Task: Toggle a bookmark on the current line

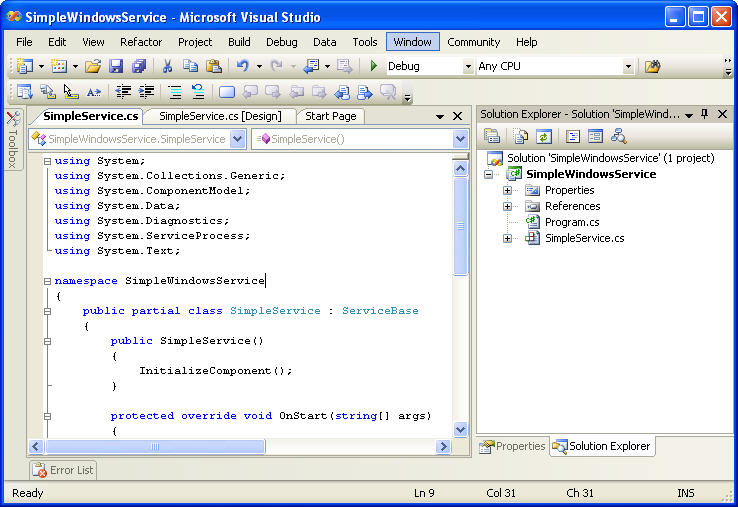Action: [x=227, y=92]
